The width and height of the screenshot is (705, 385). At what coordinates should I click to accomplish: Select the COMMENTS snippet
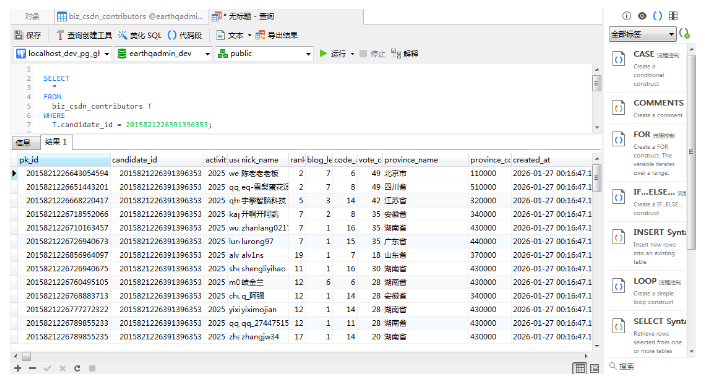[646, 108]
